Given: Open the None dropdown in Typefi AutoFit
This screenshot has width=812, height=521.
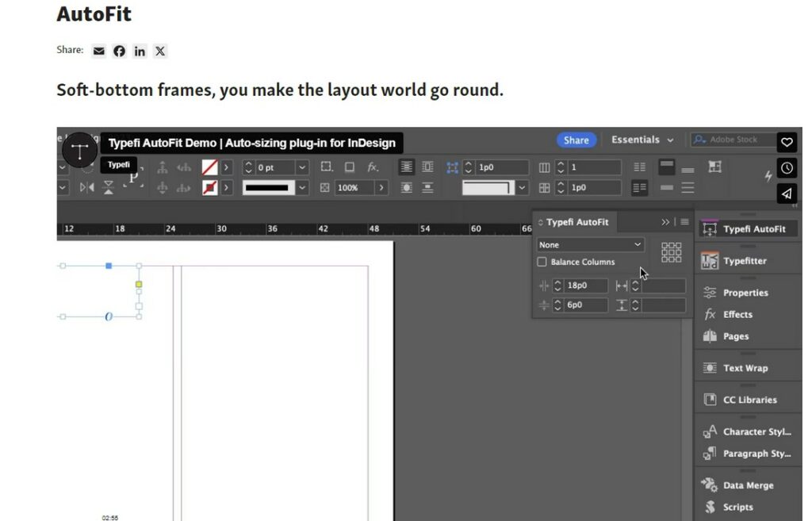Looking at the screenshot, I should pyautogui.click(x=591, y=244).
